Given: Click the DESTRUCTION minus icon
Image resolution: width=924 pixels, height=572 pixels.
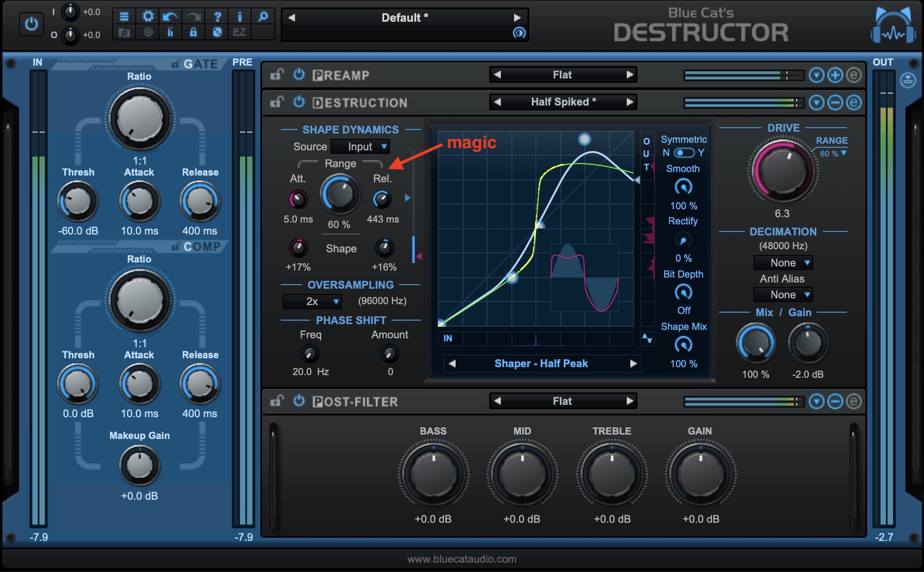Looking at the screenshot, I should click(x=835, y=103).
